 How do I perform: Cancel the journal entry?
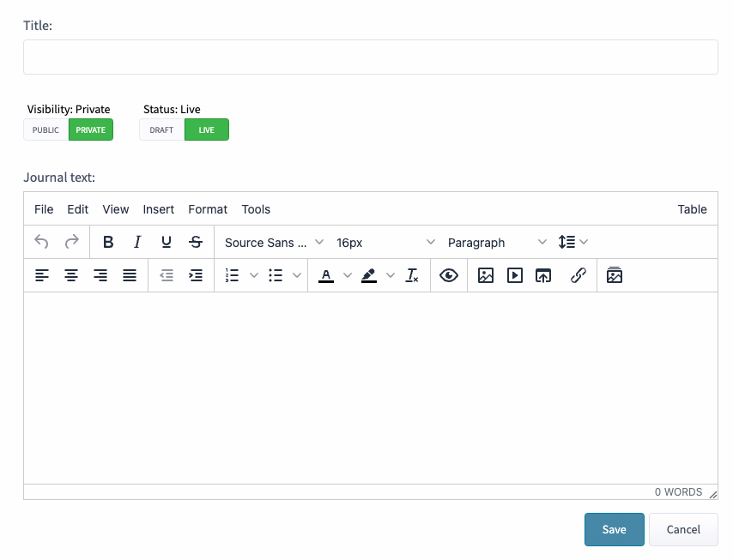click(x=683, y=530)
